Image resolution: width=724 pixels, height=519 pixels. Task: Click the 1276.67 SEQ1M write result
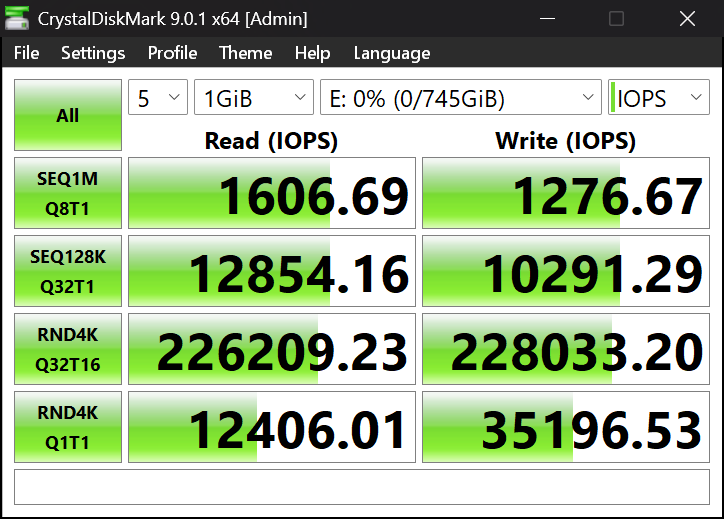point(566,193)
